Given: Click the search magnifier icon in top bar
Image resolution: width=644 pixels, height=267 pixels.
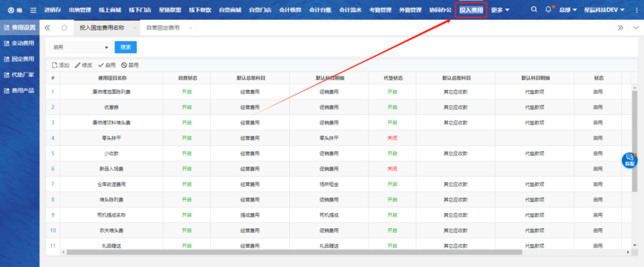Looking at the screenshot, I should [534, 10].
